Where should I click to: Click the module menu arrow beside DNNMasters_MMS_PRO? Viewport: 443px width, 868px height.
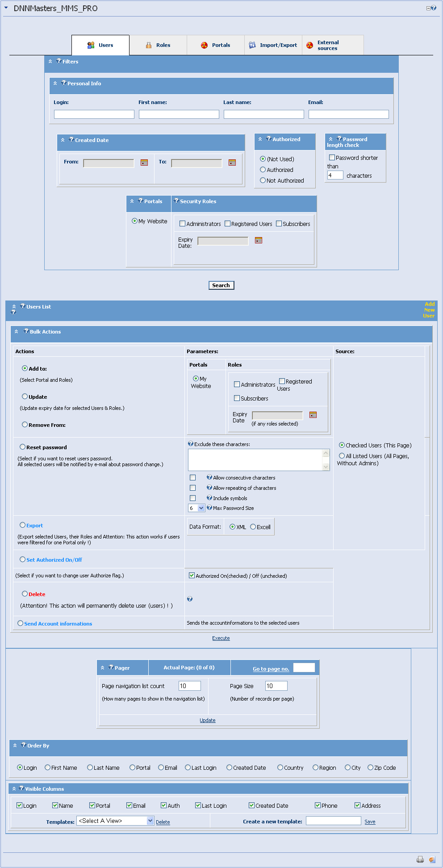pyautogui.click(x=6, y=8)
